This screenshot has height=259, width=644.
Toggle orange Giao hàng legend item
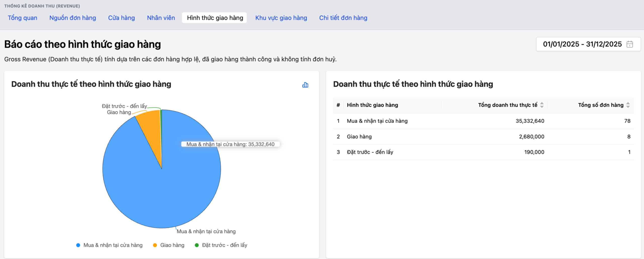coord(169,245)
